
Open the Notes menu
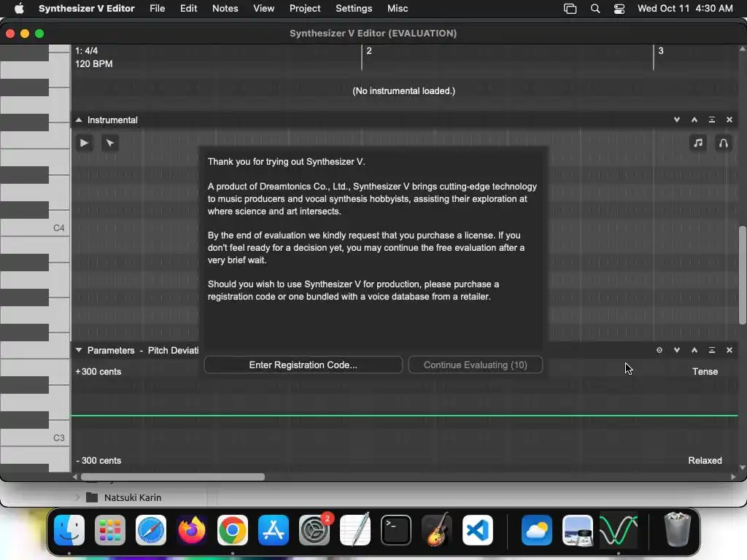225,9
